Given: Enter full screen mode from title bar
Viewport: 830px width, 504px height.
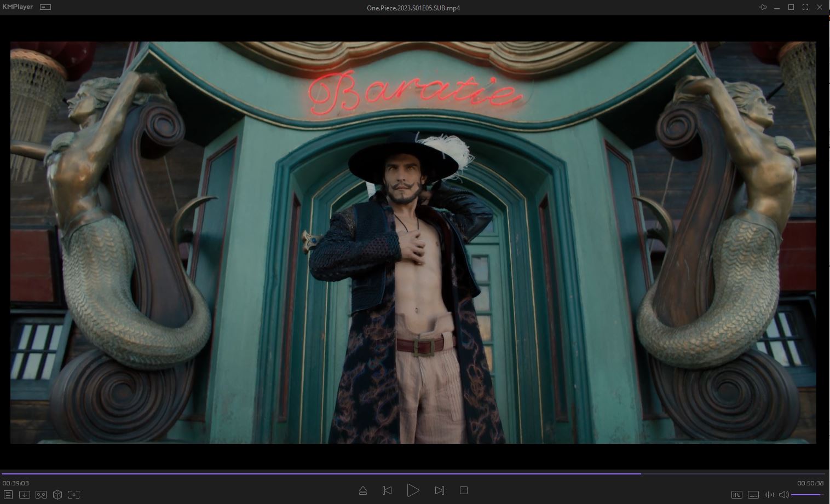Looking at the screenshot, I should (x=805, y=7).
